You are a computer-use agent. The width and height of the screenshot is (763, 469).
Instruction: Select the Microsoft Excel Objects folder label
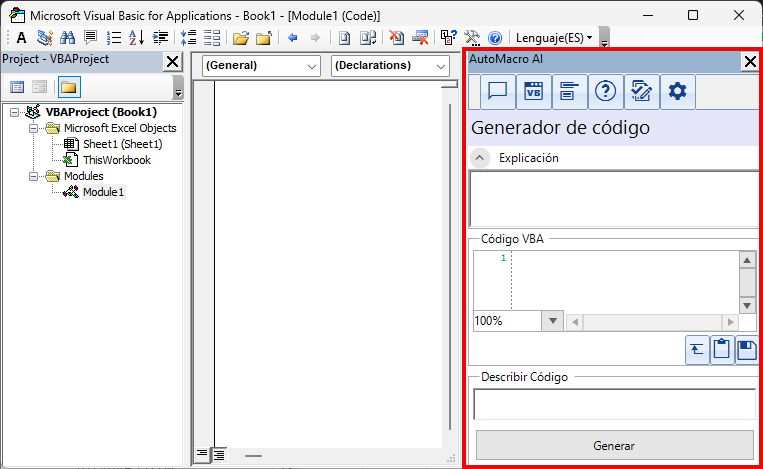click(x=120, y=128)
